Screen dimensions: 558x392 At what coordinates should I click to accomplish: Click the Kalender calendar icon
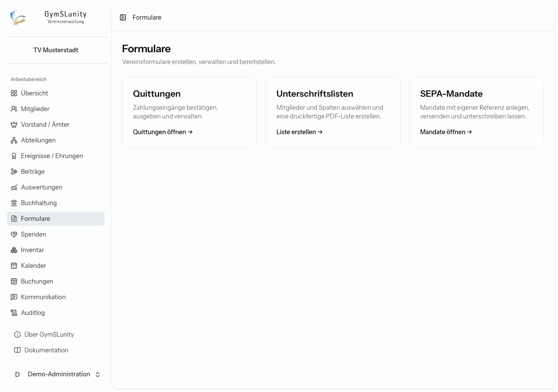point(14,266)
